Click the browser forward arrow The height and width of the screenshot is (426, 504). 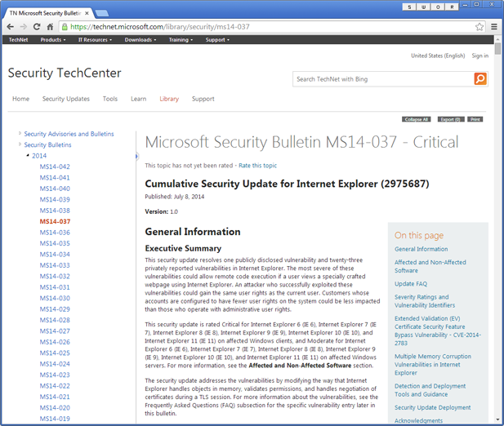[x=24, y=27]
